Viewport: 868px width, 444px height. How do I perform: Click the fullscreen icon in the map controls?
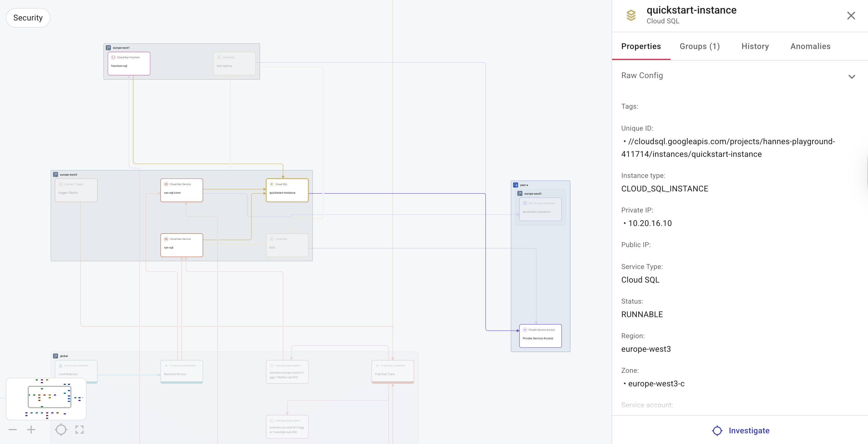click(x=79, y=430)
